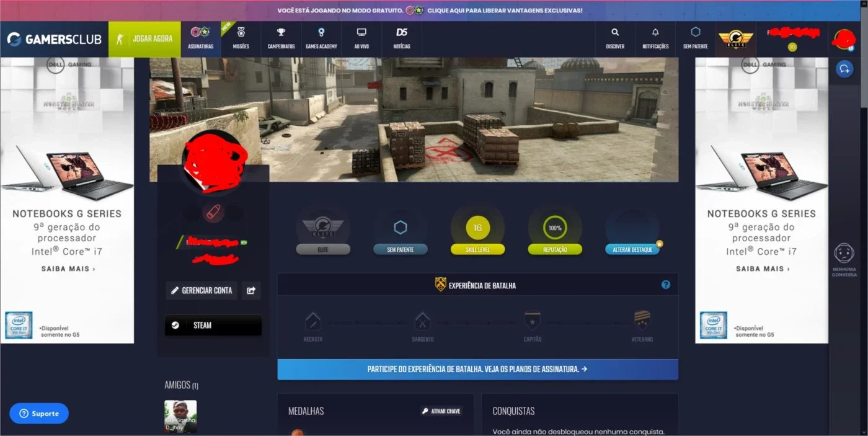This screenshot has width=868, height=436.
Task: Click the Ativar Chave button
Action: 441,411
